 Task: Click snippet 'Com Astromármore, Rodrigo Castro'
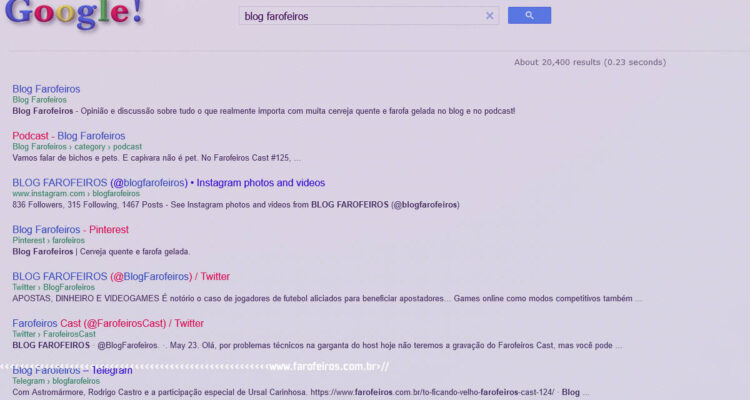click(301, 392)
